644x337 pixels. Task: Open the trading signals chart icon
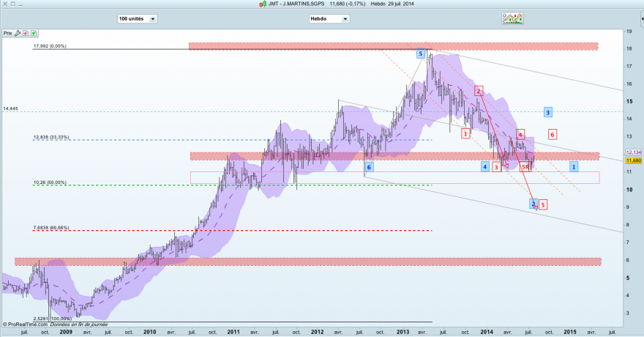[x=512, y=18]
